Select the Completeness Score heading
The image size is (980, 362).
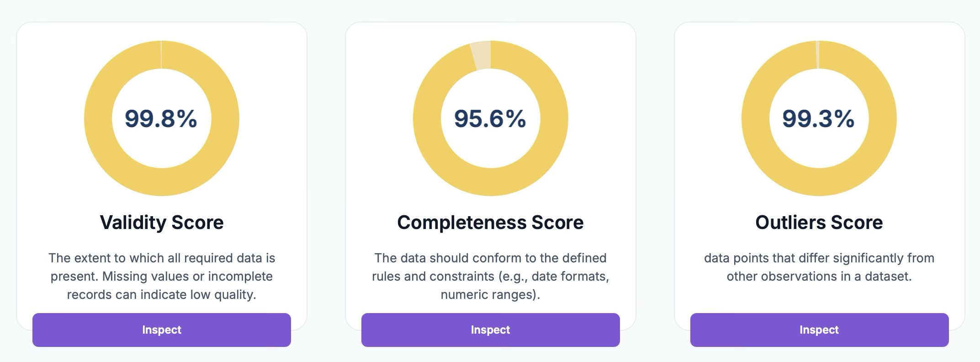click(490, 223)
